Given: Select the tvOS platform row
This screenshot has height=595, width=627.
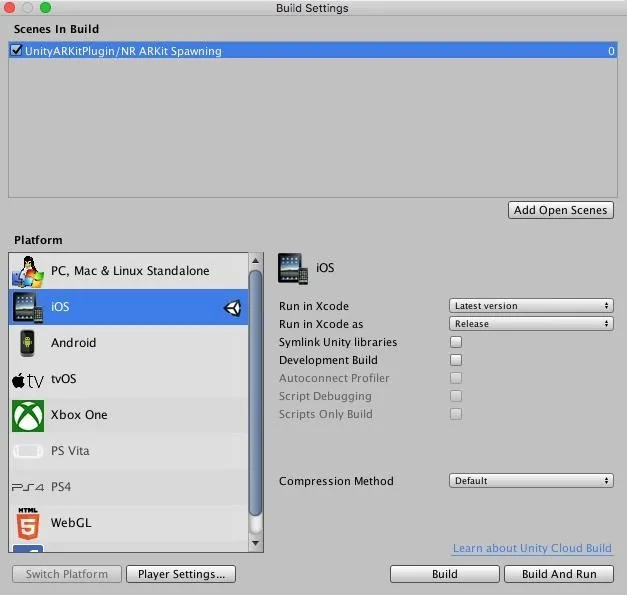Looking at the screenshot, I should coord(128,379).
